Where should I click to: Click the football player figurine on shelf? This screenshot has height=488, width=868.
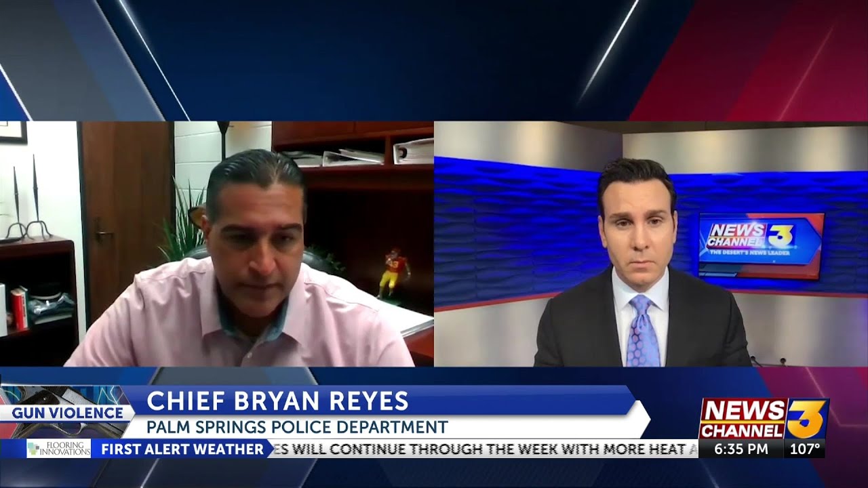391,272
